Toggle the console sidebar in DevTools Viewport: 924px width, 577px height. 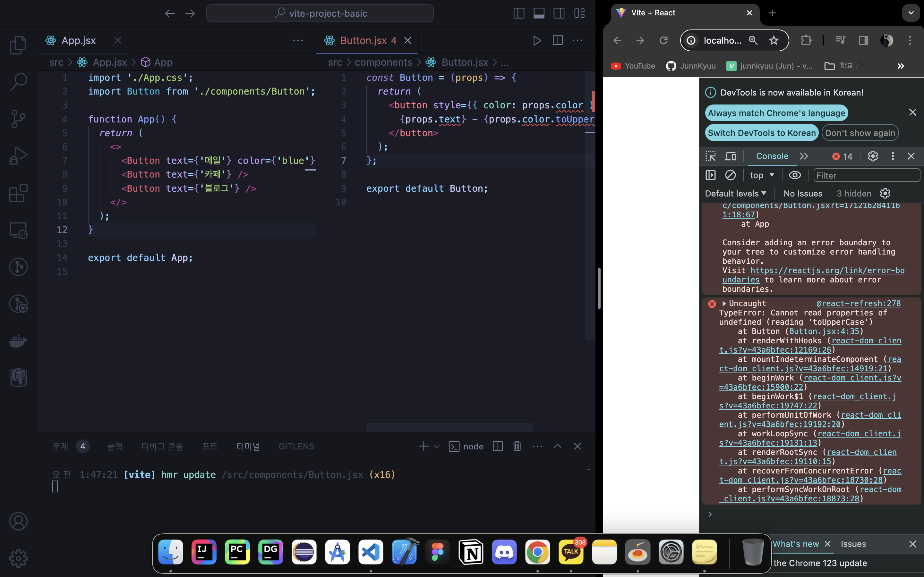pos(711,175)
